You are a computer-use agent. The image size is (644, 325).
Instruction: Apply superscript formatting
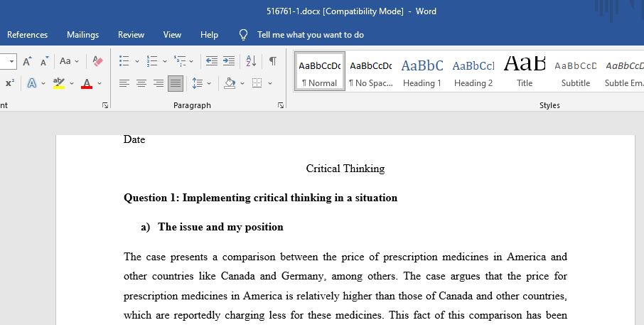click(10, 83)
